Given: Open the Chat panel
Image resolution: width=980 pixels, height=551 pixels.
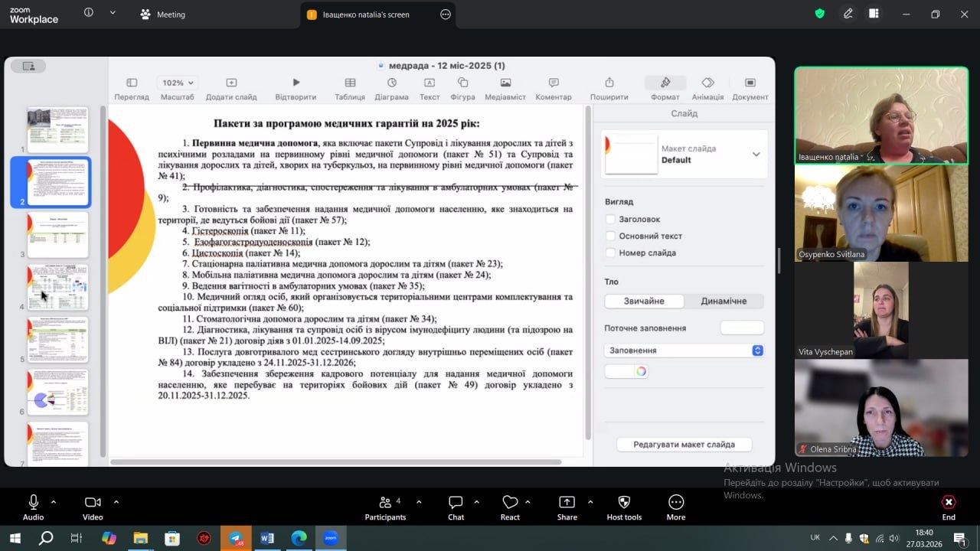Looking at the screenshot, I should tap(456, 503).
